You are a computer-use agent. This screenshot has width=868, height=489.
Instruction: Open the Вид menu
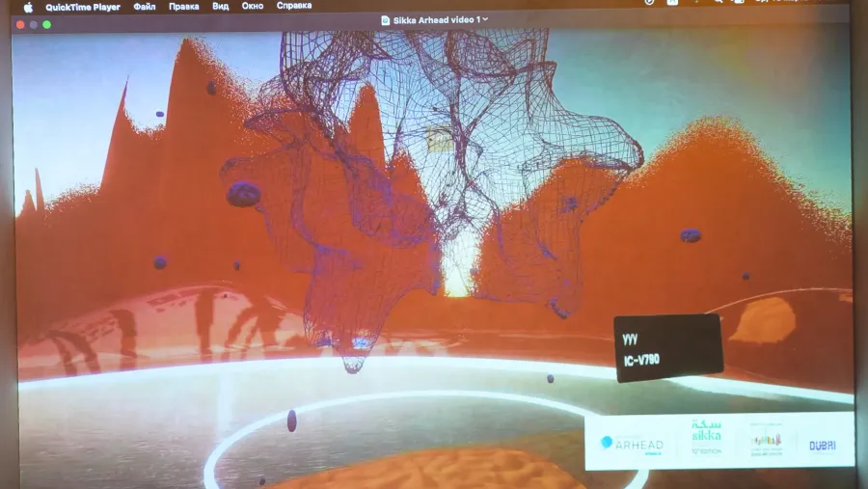click(220, 7)
